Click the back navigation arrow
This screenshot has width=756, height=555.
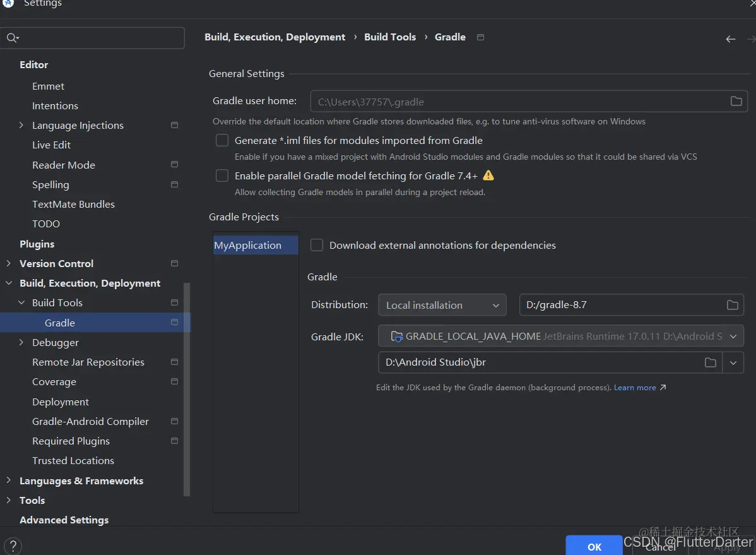pyautogui.click(x=730, y=39)
